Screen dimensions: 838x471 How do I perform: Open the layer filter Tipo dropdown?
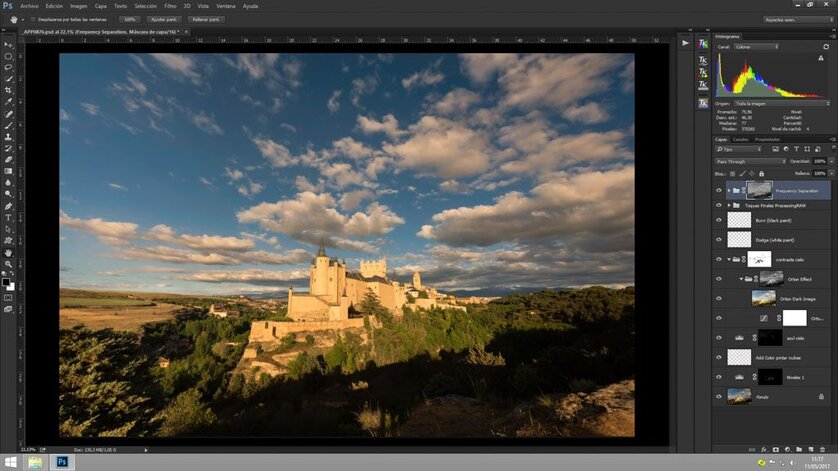(740, 149)
